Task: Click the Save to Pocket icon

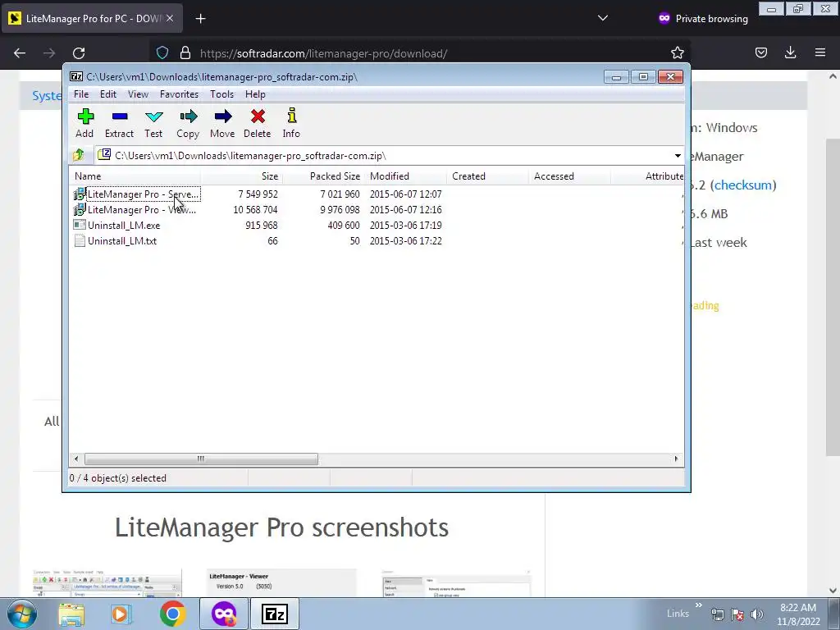Action: 761,53
